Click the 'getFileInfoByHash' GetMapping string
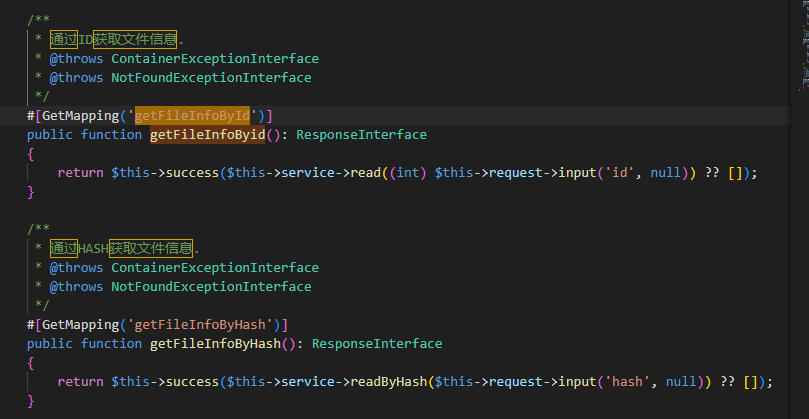Screen dimensions: 809x419 coord(205,325)
